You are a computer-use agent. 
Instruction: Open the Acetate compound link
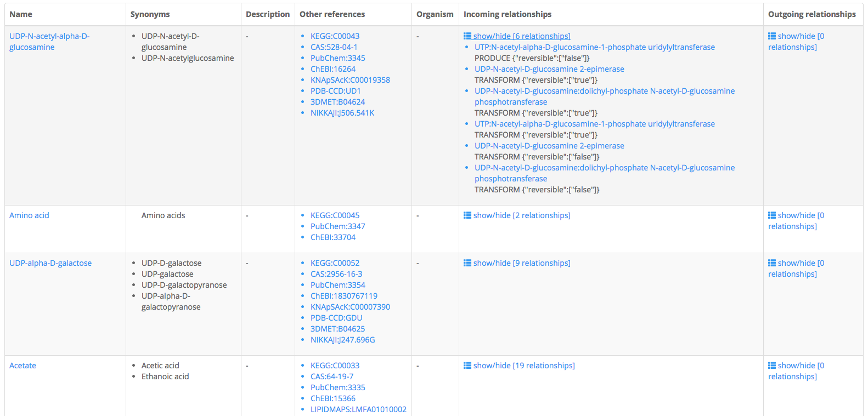tap(22, 366)
